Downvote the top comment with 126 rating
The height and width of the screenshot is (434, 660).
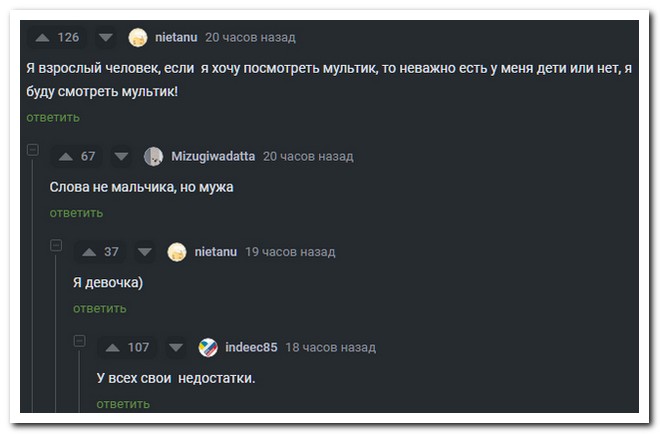106,38
